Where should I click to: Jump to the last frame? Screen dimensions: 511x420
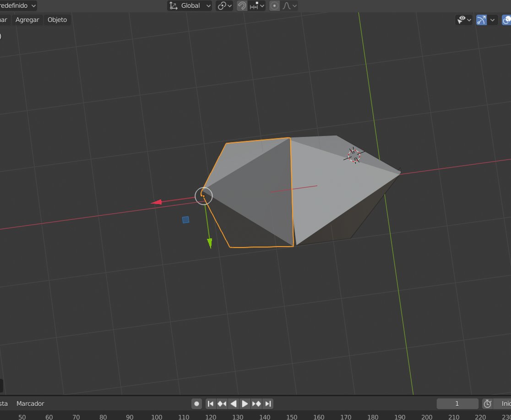pos(268,404)
